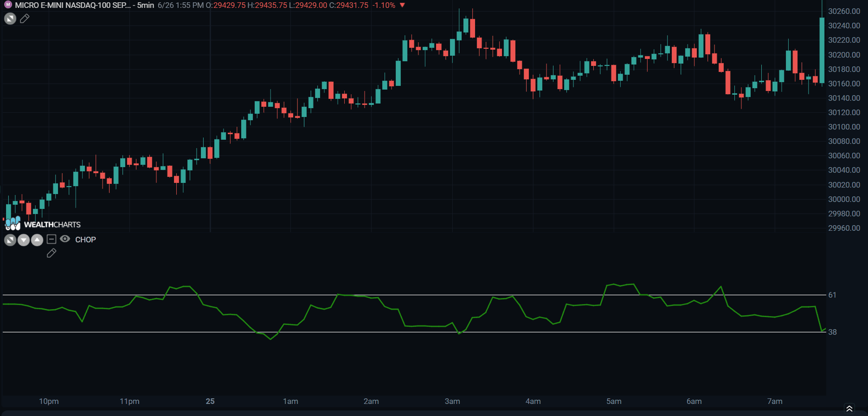
Task: Open the price pane pencil edit tool
Action: tap(25, 19)
